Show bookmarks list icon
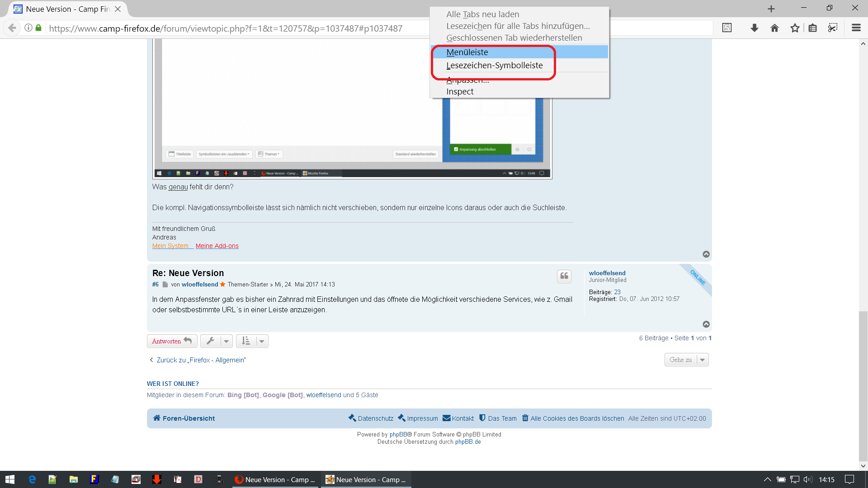This screenshot has height=488, width=868. (x=812, y=28)
